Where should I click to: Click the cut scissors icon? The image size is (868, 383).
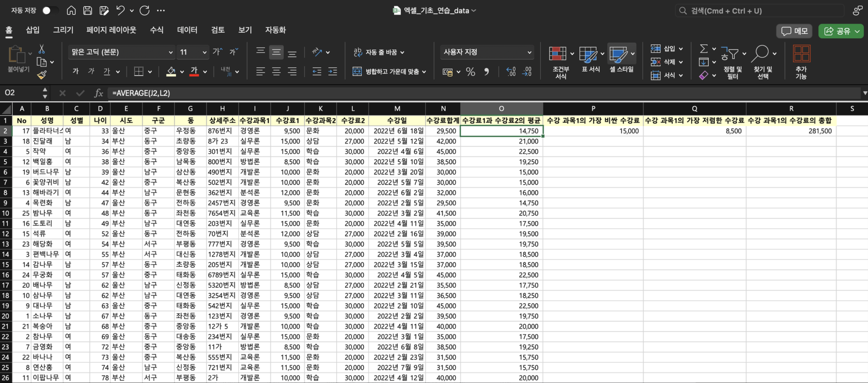click(x=41, y=49)
